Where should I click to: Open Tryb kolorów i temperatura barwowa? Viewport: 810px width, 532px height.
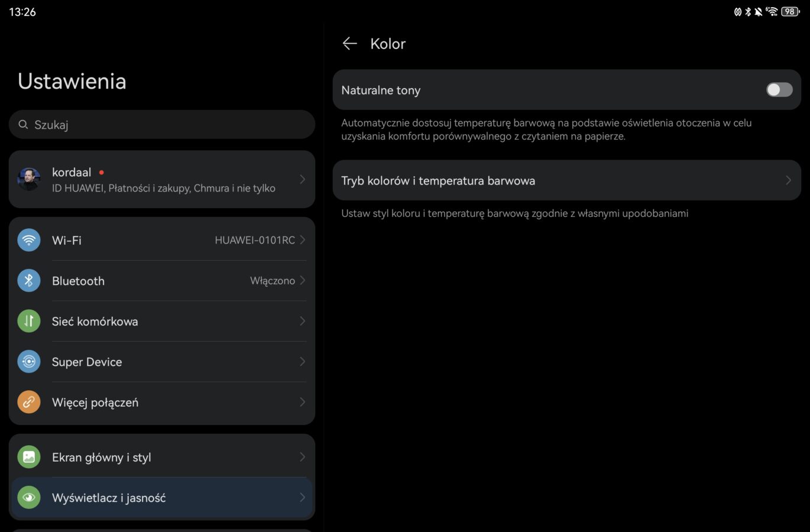pos(438,181)
